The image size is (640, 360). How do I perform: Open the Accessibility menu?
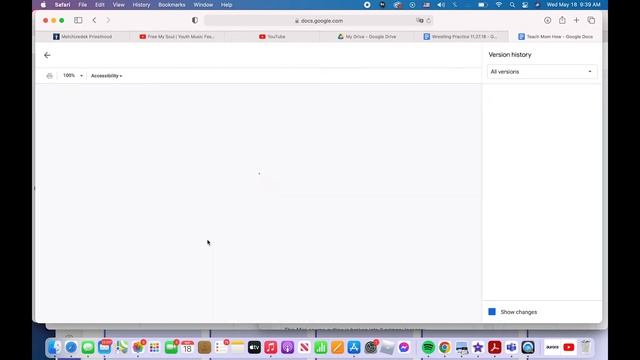click(107, 76)
